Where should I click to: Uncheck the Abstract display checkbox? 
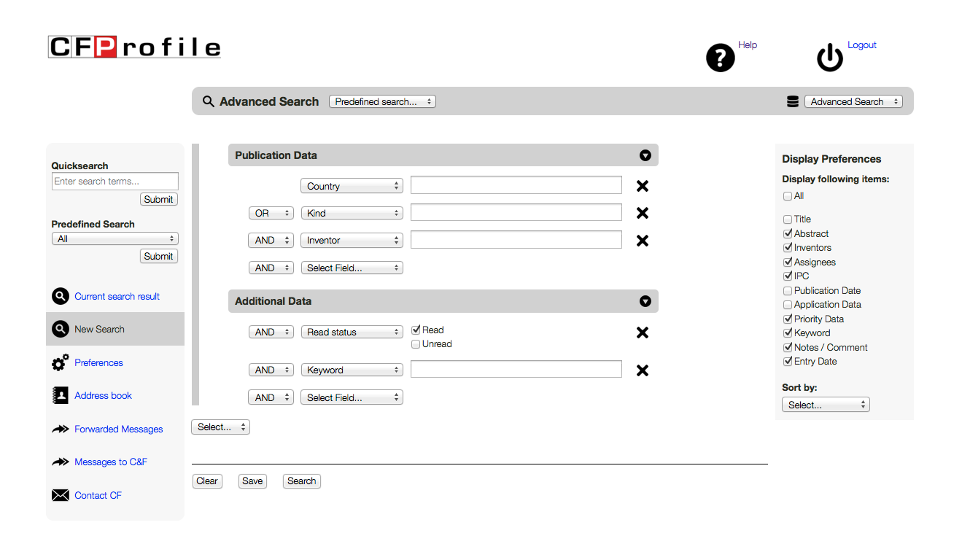coord(788,233)
